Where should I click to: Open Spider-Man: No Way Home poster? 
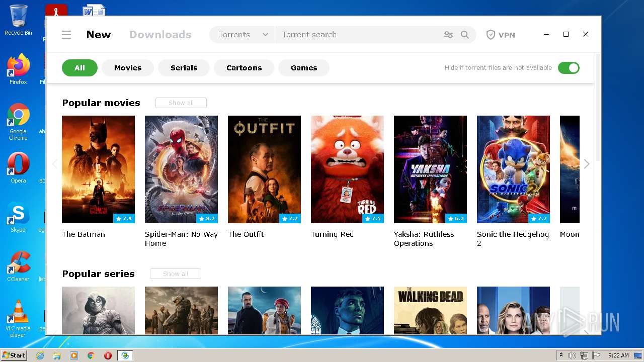[181, 169]
